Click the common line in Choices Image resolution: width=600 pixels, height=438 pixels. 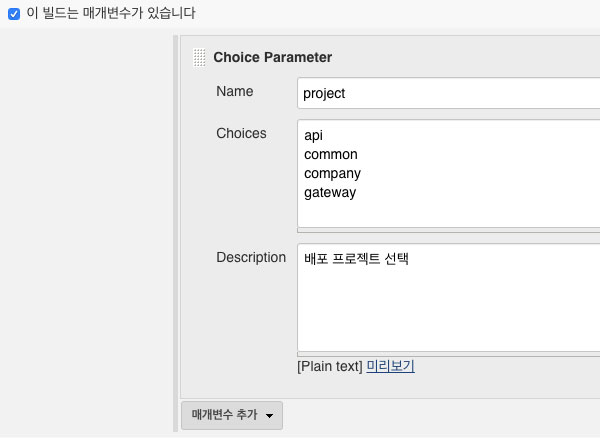(x=330, y=154)
